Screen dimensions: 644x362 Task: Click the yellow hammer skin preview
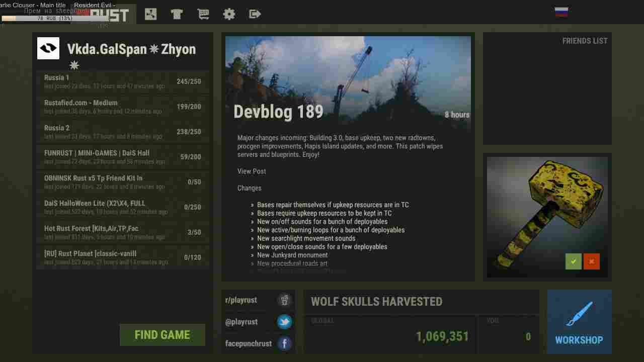pos(547,217)
